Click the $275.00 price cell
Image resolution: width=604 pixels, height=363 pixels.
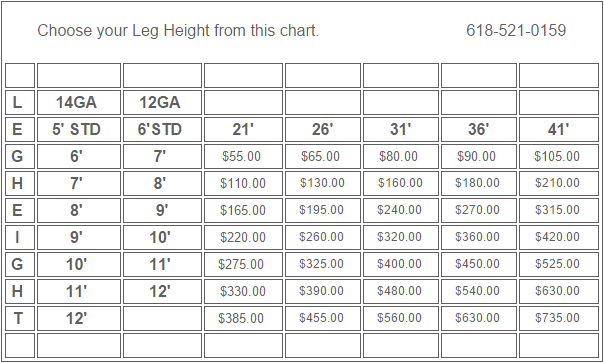(243, 264)
